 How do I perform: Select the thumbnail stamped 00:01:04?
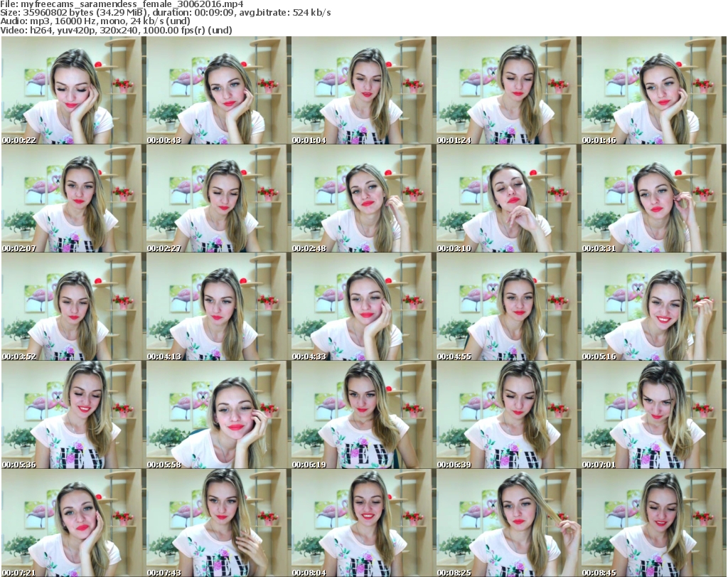(x=363, y=90)
